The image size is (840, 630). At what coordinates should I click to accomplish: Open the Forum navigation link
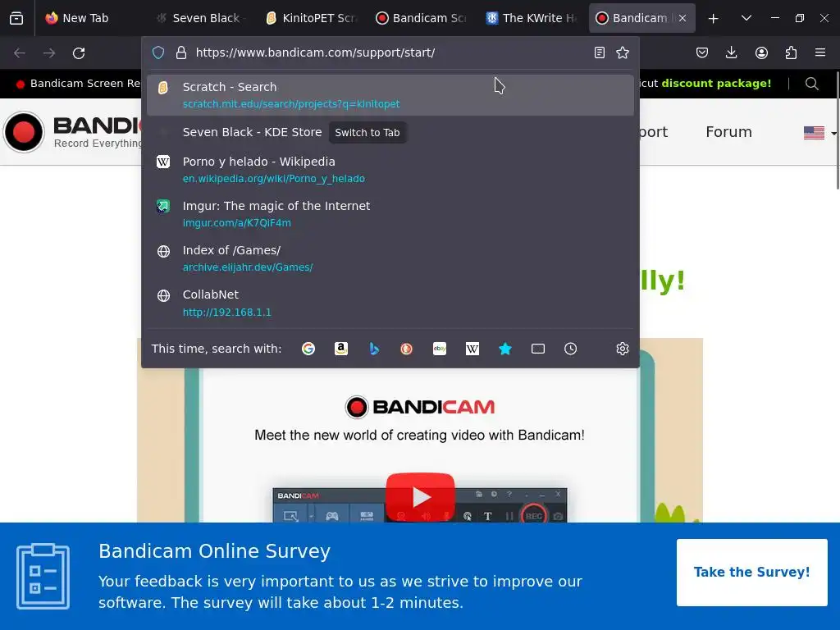[x=728, y=132]
